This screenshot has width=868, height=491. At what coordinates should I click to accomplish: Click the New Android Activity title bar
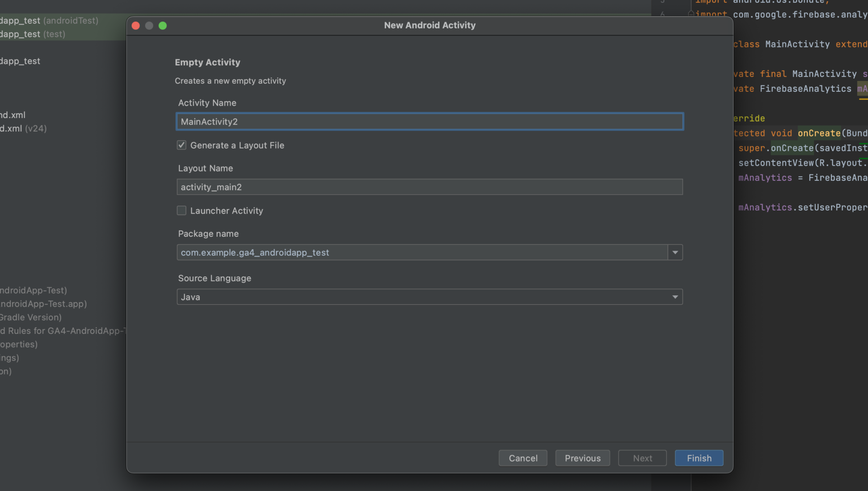[429, 26]
